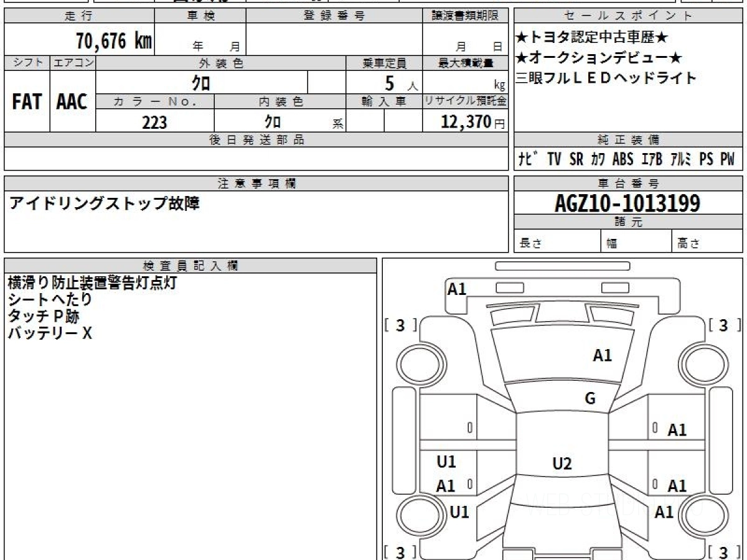Select the seating capacity 5 人
The image size is (747, 560).
pyautogui.click(x=401, y=83)
